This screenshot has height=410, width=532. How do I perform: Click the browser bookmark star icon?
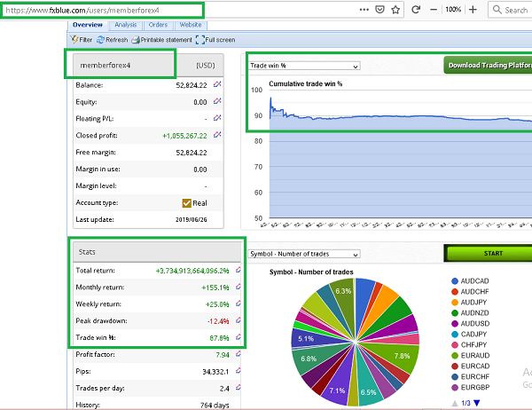394,10
